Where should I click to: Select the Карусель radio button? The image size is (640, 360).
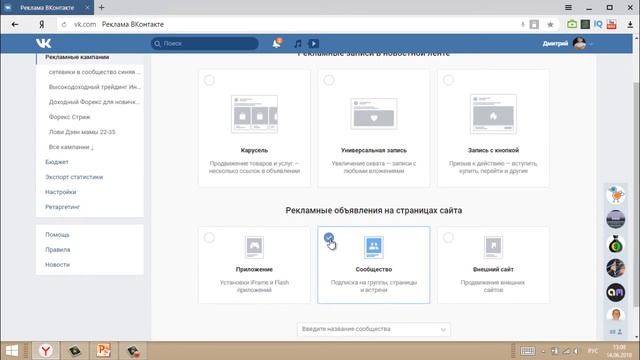(209, 80)
